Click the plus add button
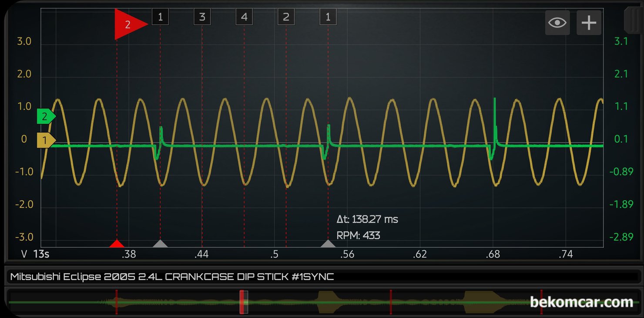This screenshot has height=318, width=644. 589,23
